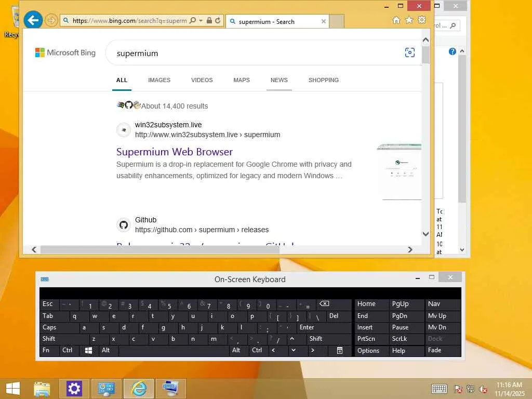Open the IE tools gear menu

tap(422, 20)
